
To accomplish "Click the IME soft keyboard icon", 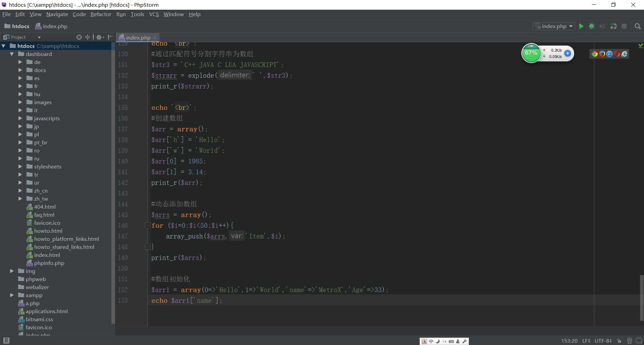I will [x=451, y=341].
